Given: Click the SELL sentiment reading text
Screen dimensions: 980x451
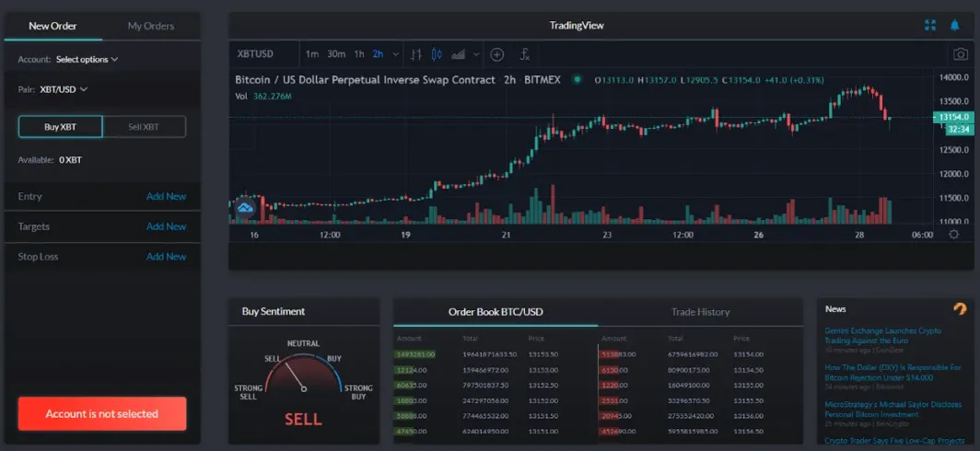Looking at the screenshot, I should (303, 419).
